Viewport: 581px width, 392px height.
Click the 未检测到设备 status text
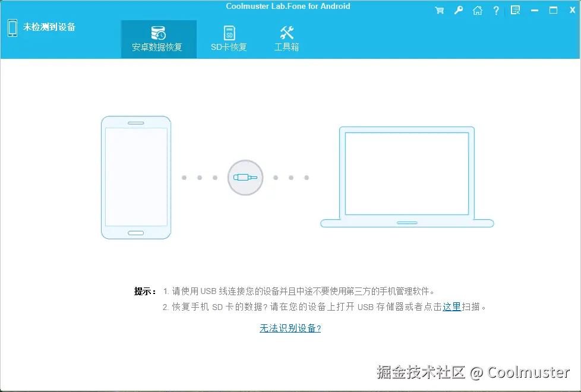click(x=49, y=27)
